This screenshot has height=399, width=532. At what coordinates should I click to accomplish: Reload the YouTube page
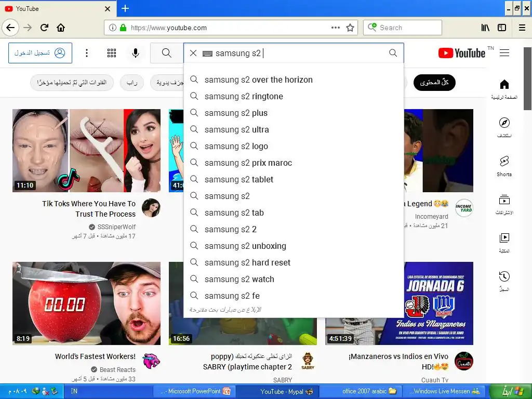tap(44, 28)
